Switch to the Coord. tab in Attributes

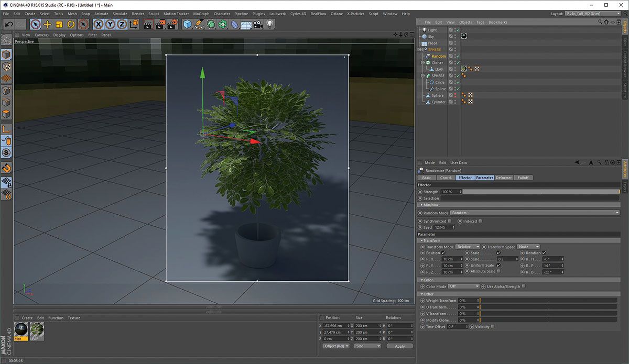[446, 178]
